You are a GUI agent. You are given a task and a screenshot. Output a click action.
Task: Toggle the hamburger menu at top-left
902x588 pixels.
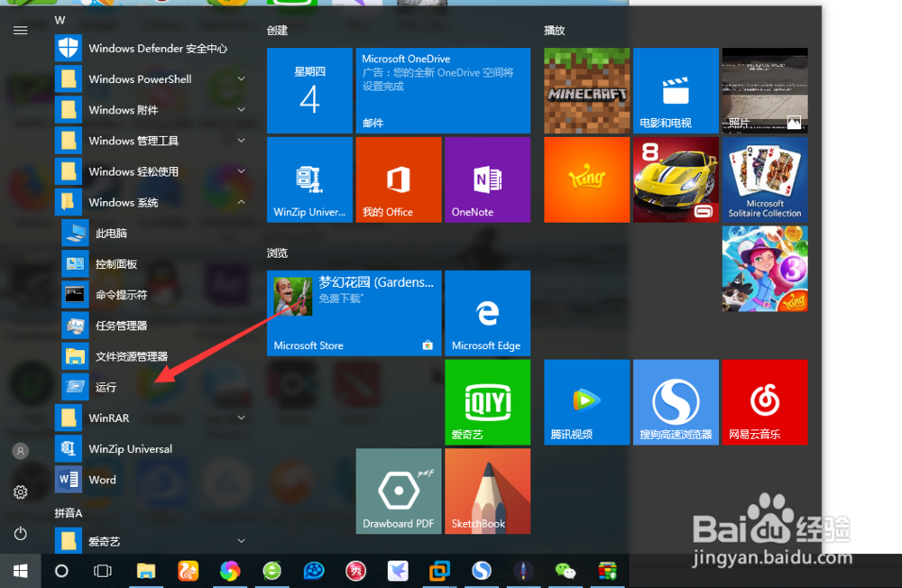[21, 31]
